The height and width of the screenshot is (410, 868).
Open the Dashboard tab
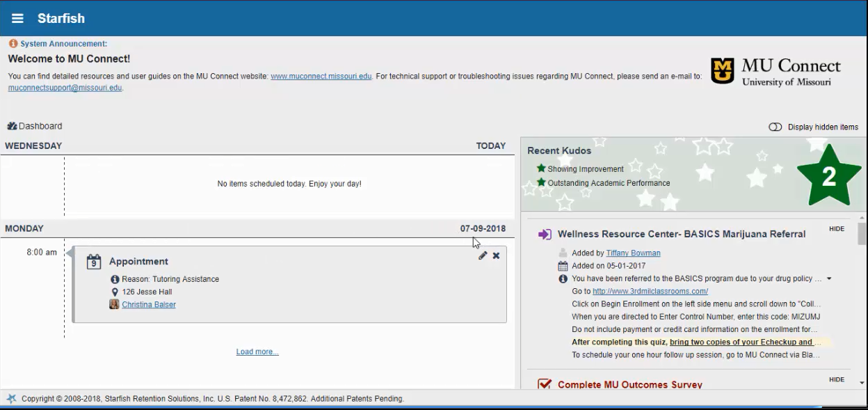(35, 126)
